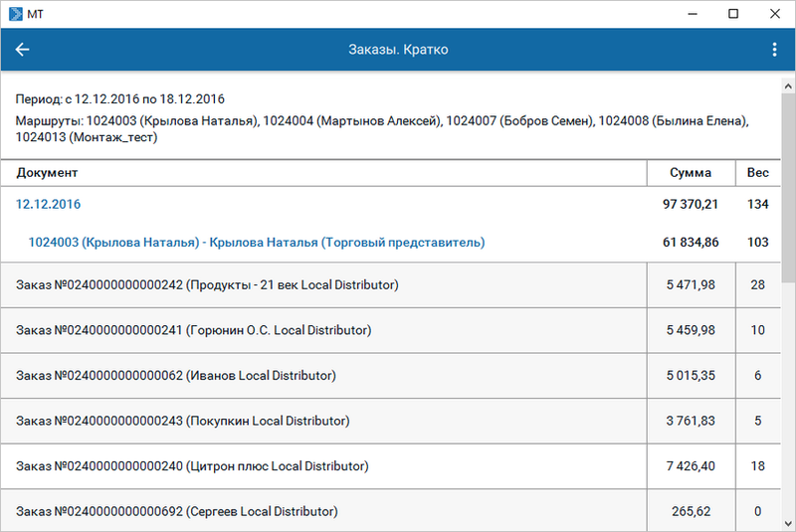Image resolution: width=796 pixels, height=532 pixels.
Task: Click the Вес column header
Action: pyautogui.click(x=757, y=173)
